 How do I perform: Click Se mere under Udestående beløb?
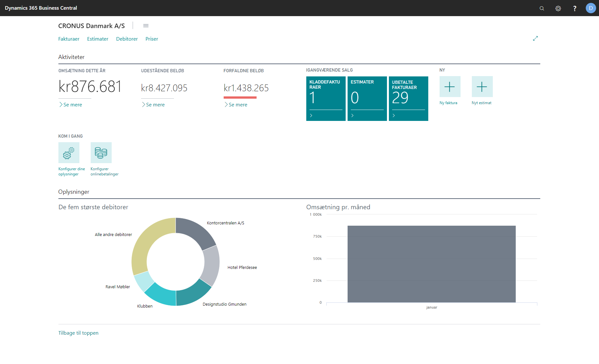[153, 105]
